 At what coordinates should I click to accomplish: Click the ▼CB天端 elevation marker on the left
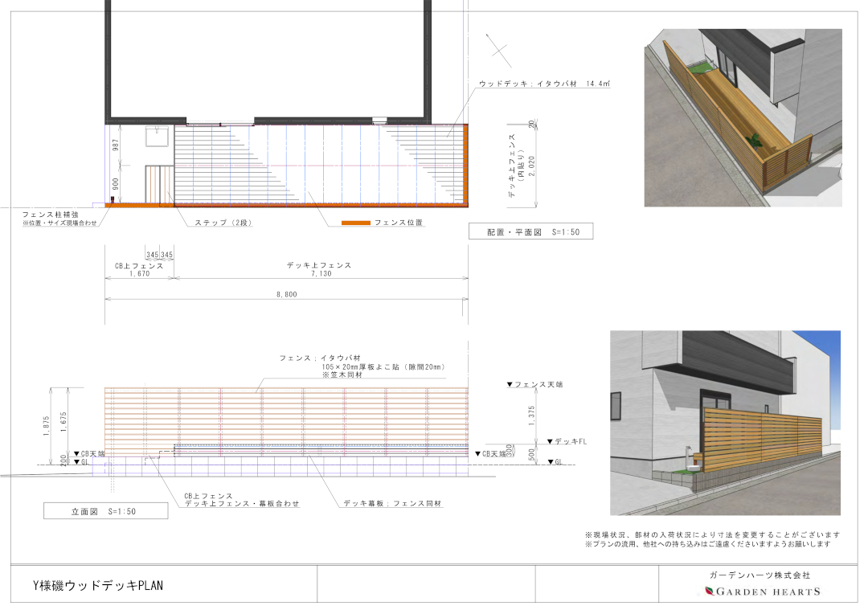point(88,453)
